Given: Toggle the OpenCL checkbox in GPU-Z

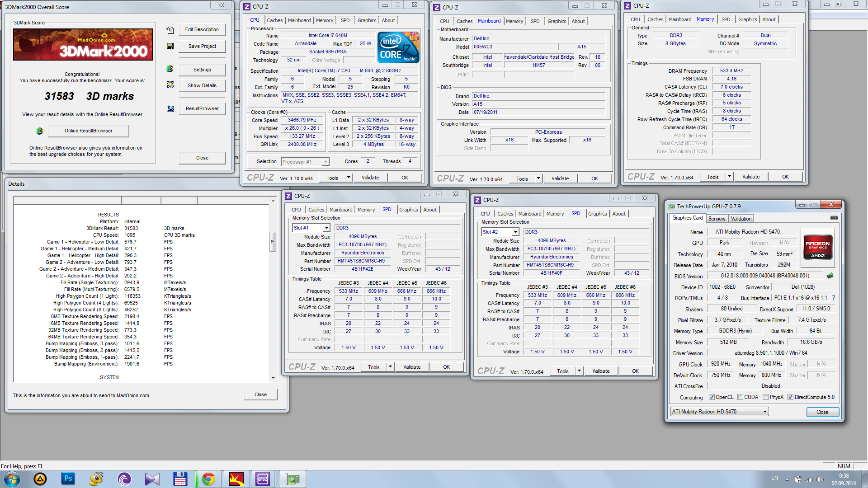Looking at the screenshot, I should point(712,397).
